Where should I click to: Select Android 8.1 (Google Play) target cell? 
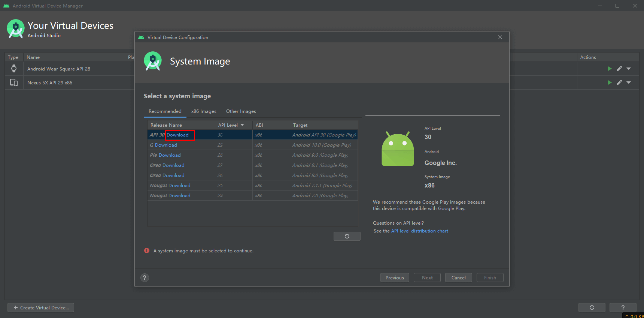(x=324, y=165)
